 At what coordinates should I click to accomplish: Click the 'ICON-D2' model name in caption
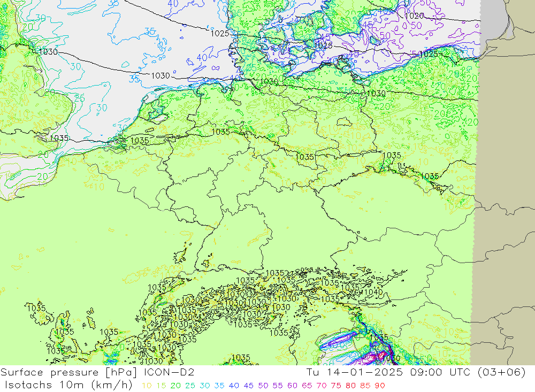coord(170,372)
